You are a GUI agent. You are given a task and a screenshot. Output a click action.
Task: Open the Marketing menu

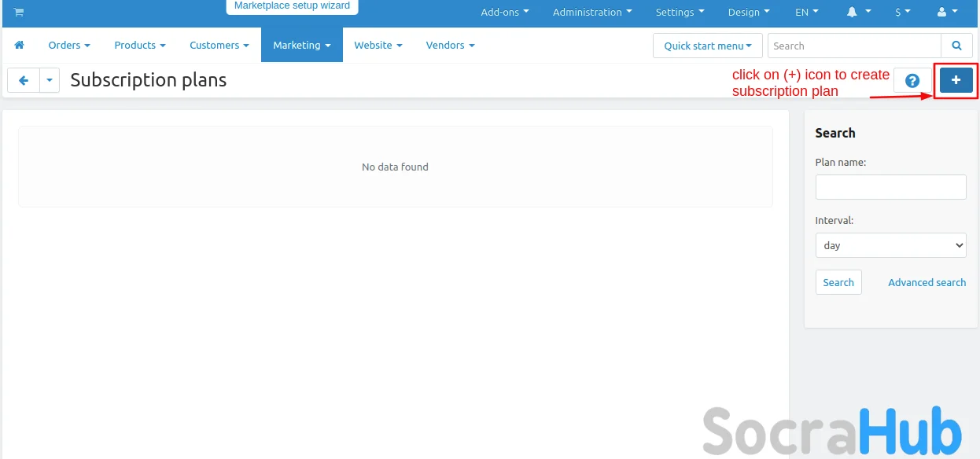tap(301, 46)
